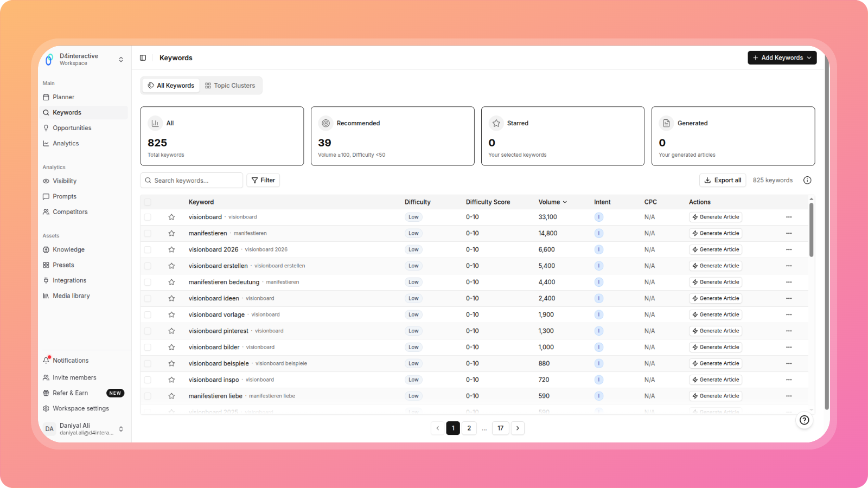Toggle the sidebar panel icon
This screenshot has width=868, height=488.
[x=143, y=58]
